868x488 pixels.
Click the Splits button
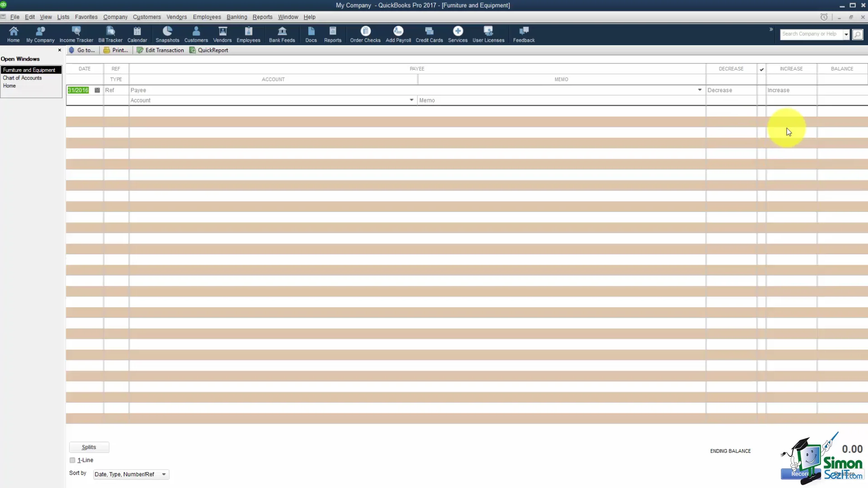[x=89, y=446]
